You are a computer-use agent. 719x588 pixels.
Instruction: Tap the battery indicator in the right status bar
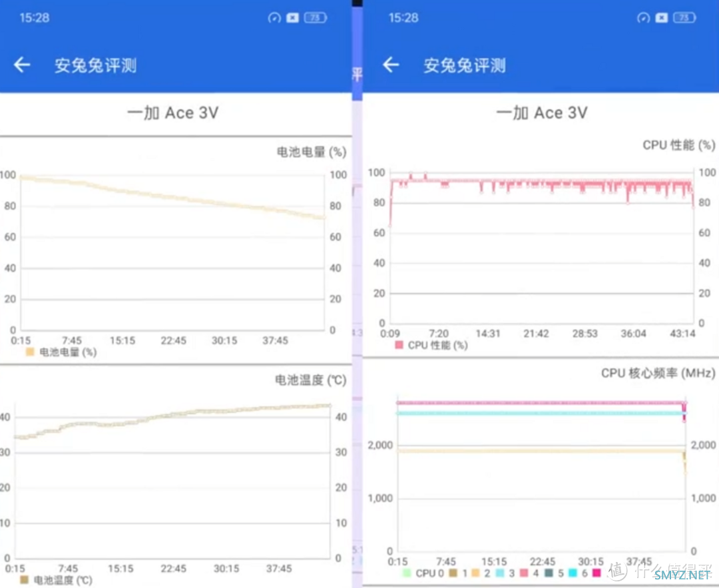[x=684, y=18]
